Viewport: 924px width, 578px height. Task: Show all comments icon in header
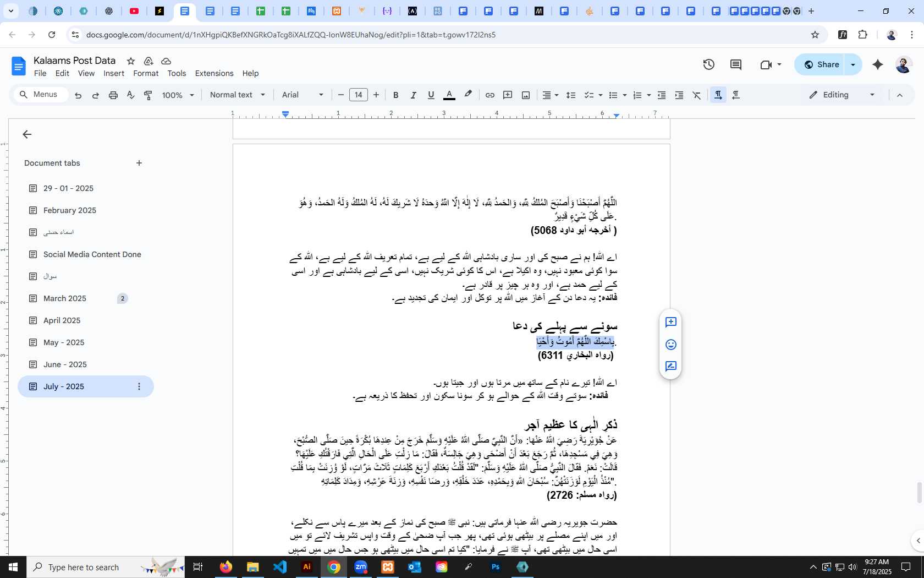point(736,64)
